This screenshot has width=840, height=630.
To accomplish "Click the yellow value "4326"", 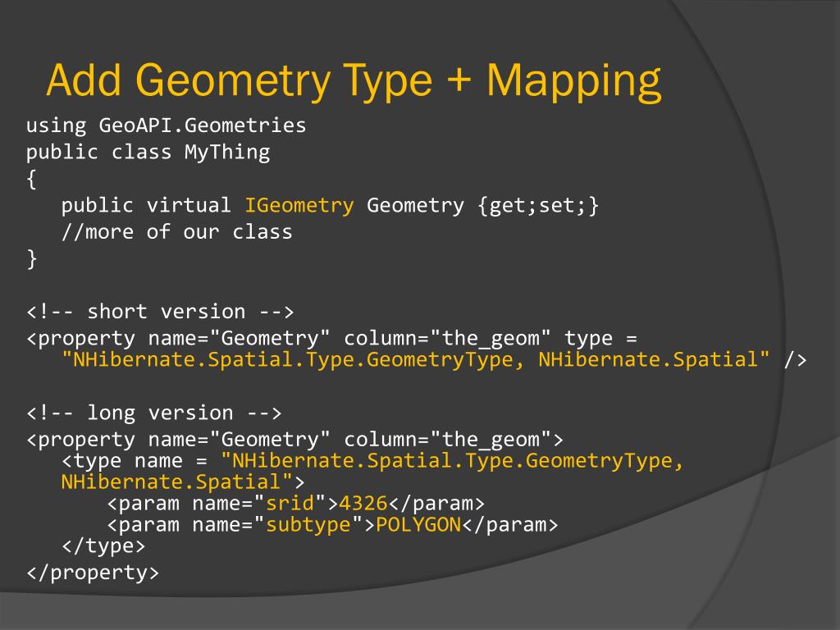I will click(363, 504).
